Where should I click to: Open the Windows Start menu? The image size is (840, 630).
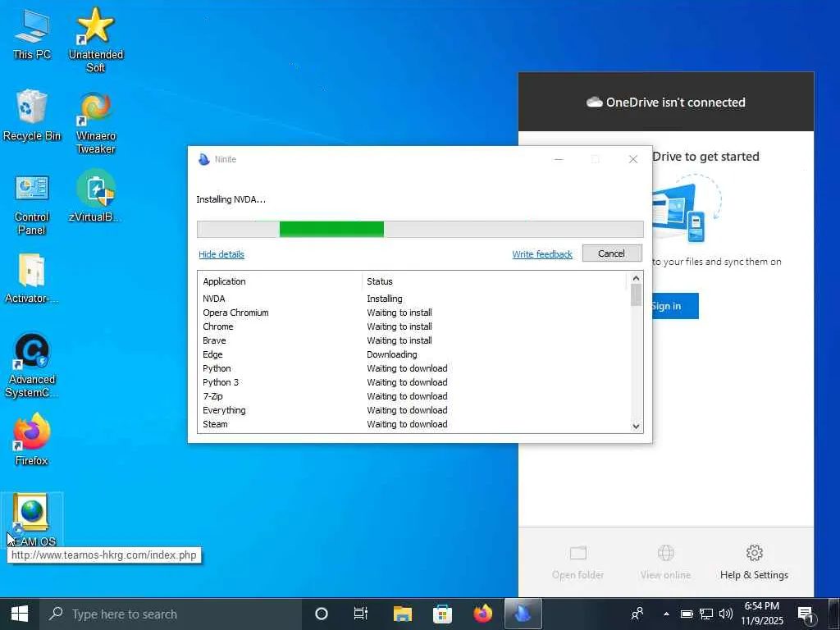tap(20, 614)
